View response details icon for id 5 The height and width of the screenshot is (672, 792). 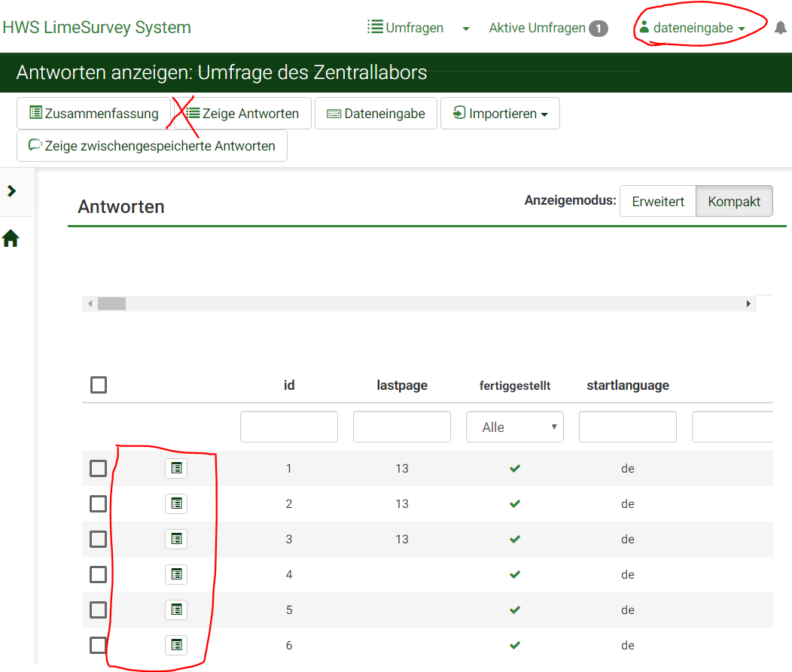(176, 610)
